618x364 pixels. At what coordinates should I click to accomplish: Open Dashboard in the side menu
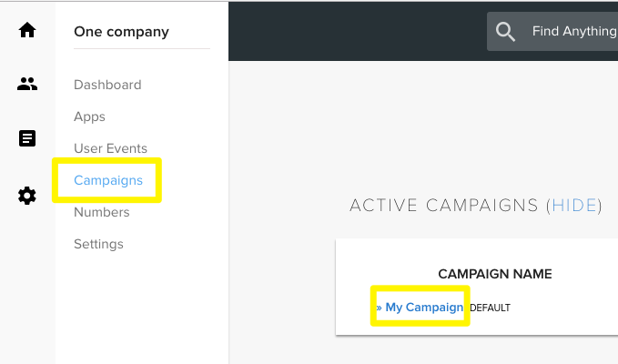pos(107,85)
